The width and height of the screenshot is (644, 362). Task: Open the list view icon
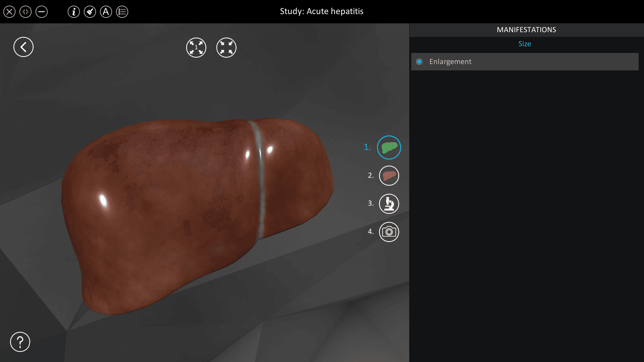click(122, 12)
